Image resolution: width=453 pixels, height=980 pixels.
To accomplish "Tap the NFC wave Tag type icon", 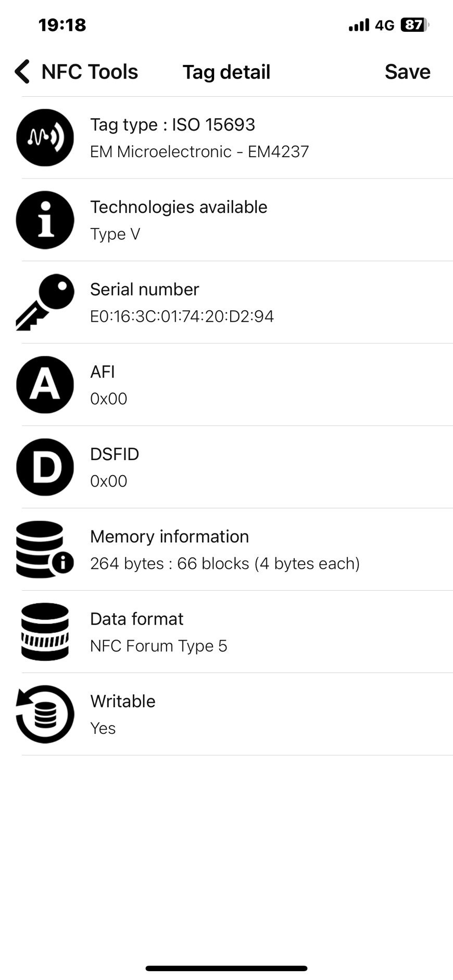I will pyautogui.click(x=45, y=137).
